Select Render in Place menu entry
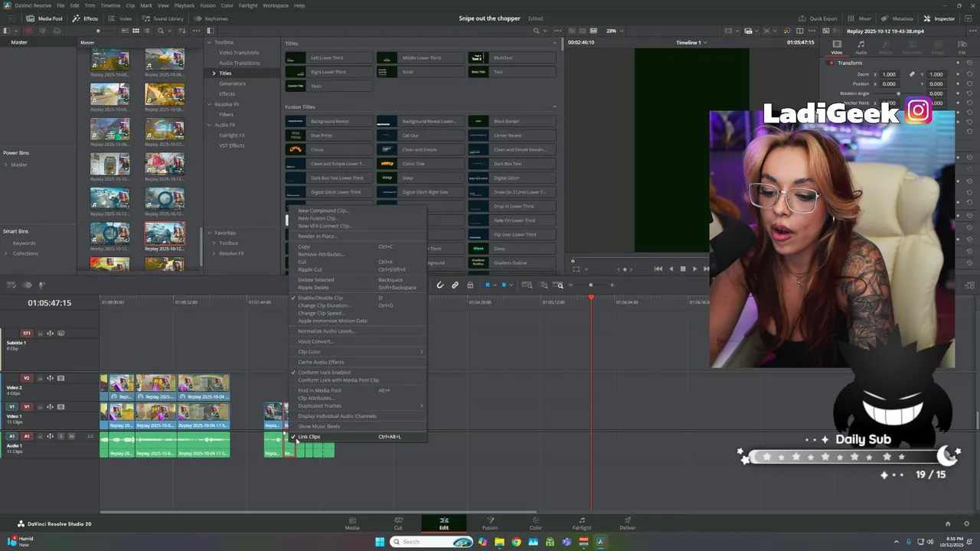The width and height of the screenshot is (980, 551). click(x=357, y=236)
